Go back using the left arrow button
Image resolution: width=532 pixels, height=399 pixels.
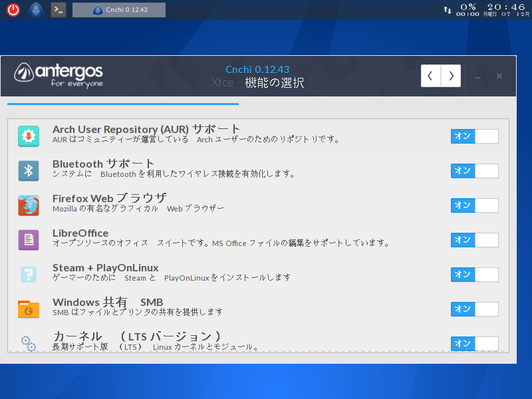(431, 76)
